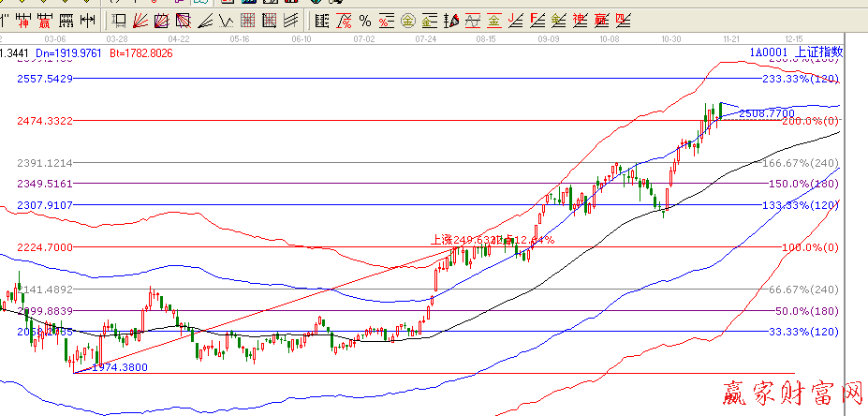This screenshot has width=868, height=416.
Task: Click the percent sign (%) toolbar icon
Action: (x=364, y=20)
